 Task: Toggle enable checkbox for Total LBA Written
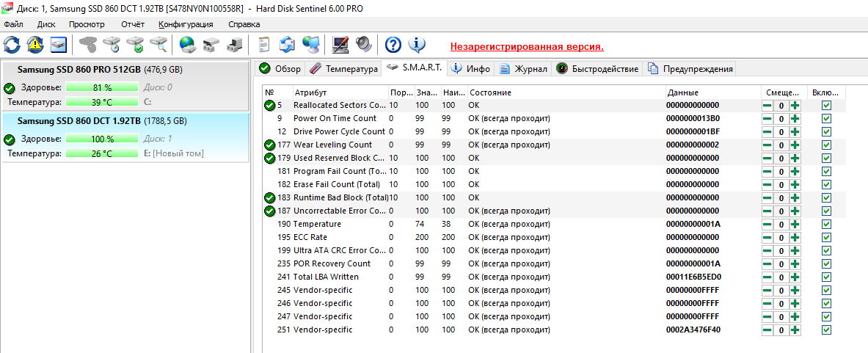826,277
